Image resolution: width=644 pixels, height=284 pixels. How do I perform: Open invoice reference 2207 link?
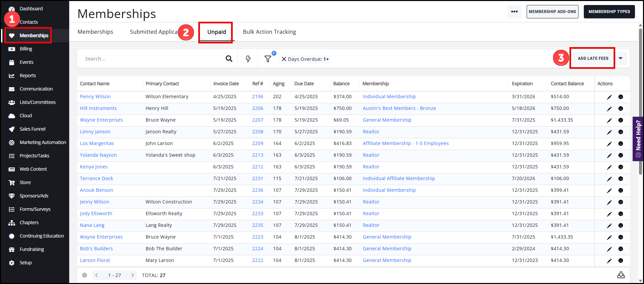tap(257, 120)
